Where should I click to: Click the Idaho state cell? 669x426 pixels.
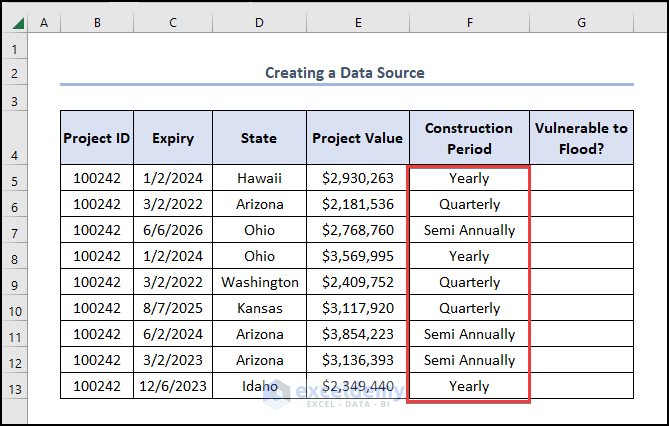coord(259,386)
